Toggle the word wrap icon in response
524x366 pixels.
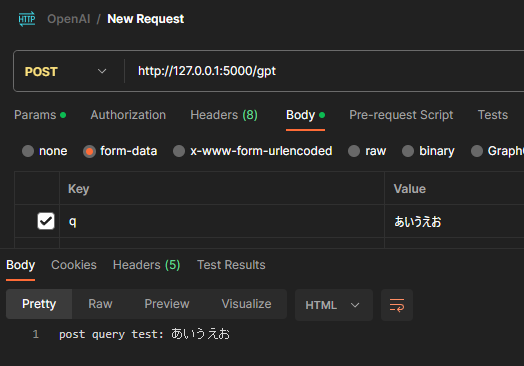(x=397, y=305)
